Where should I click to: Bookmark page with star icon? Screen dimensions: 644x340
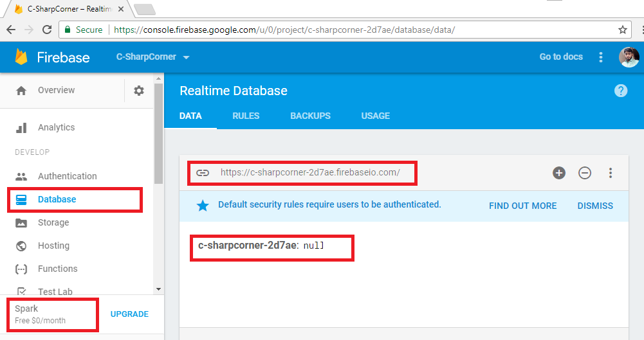622,30
